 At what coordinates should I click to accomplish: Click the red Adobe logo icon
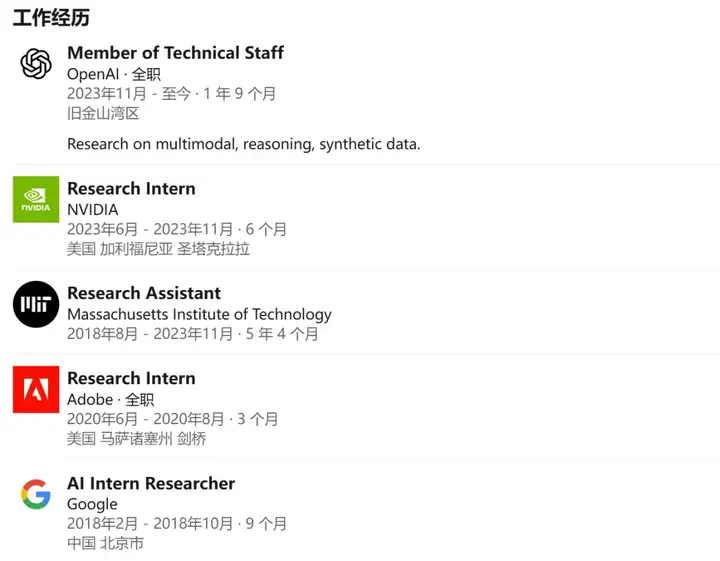(x=36, y=389)
